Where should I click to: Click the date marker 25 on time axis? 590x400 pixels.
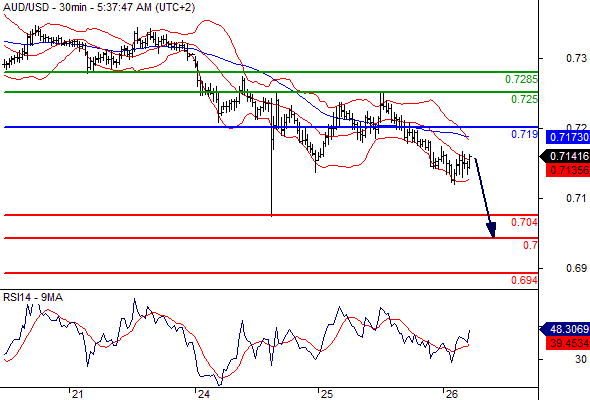(x=327, y=394)
